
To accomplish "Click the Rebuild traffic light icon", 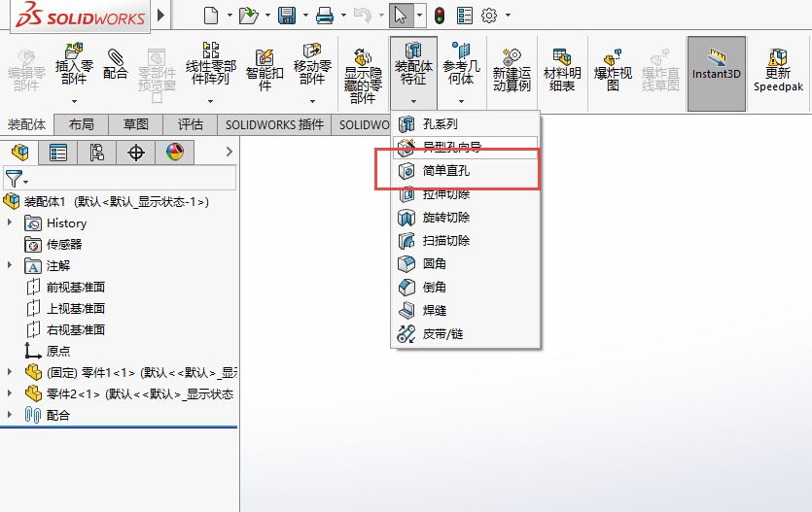I will 440,16.
